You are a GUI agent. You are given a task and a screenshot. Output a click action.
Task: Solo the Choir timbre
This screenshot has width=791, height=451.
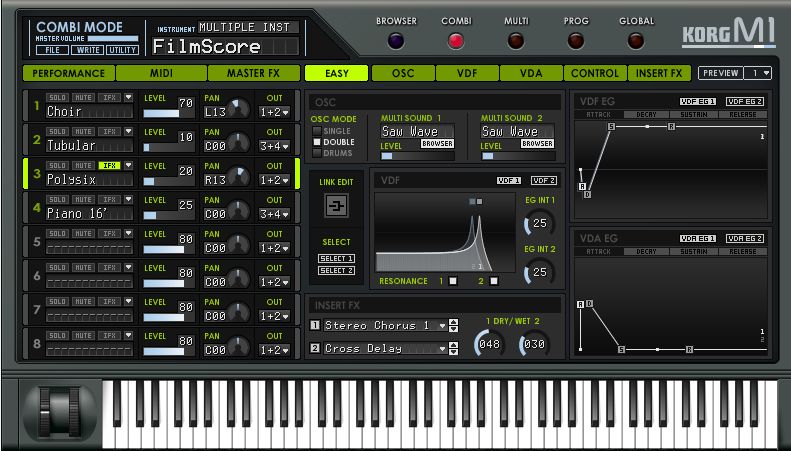point(57,97)
